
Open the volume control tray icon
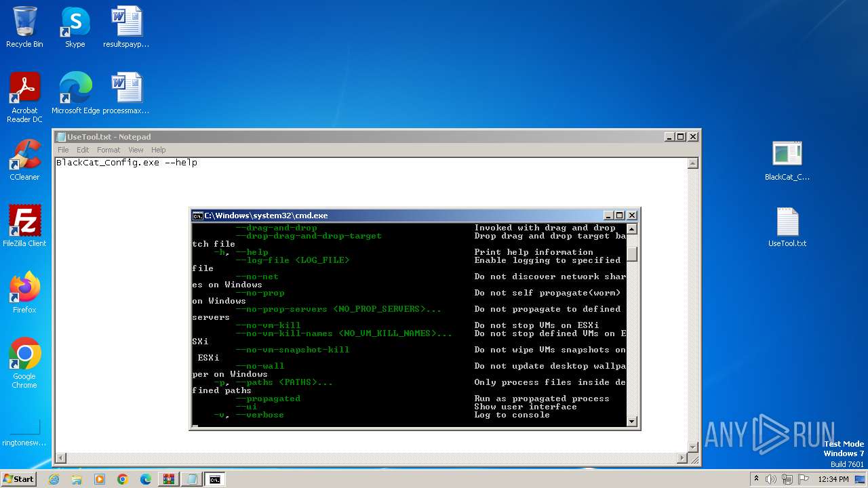(x=770, y=479)
